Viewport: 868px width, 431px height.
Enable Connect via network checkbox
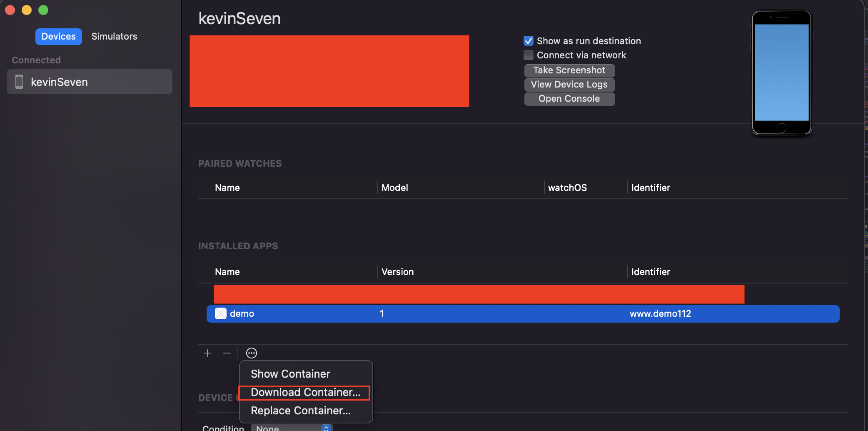coord(529,55)
